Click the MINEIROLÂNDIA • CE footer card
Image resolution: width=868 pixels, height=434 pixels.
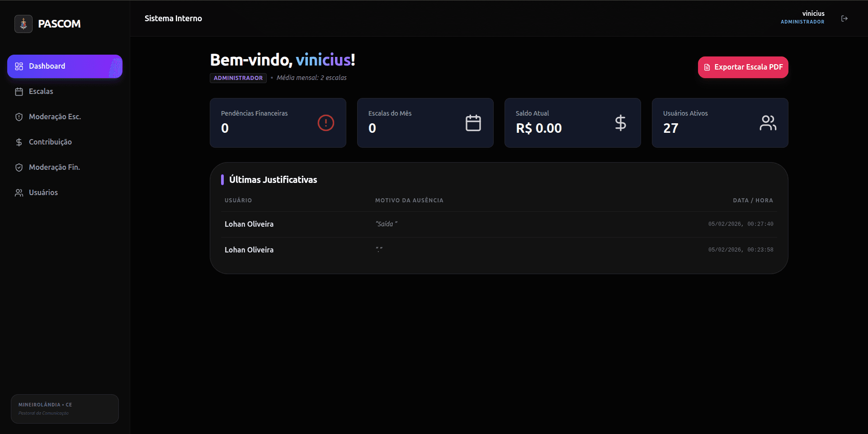coord(65,409)
